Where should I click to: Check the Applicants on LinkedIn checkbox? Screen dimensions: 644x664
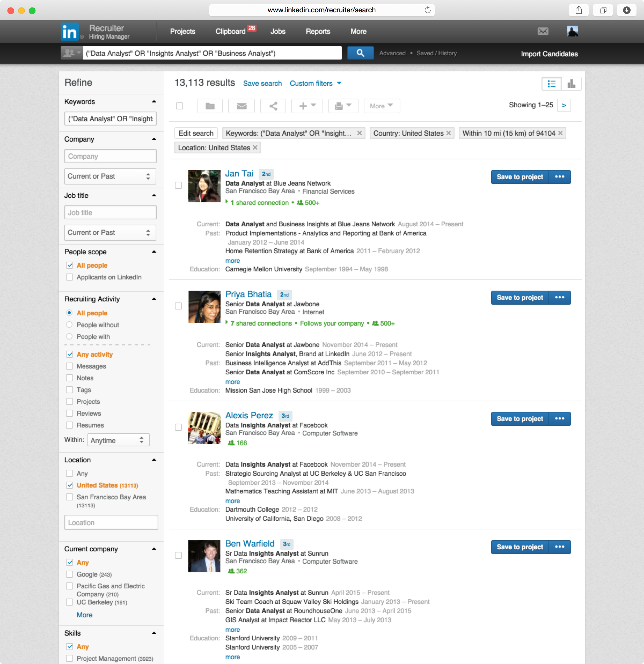click(69, 277)
